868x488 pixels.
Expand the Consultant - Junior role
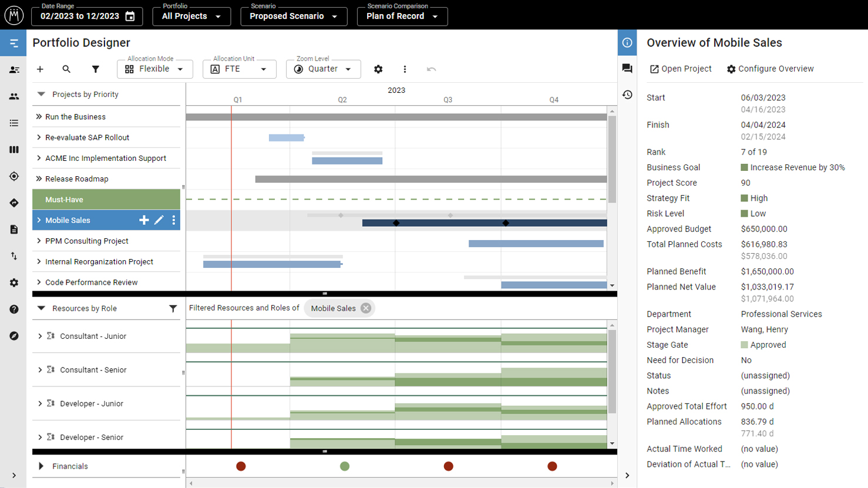point(40,336)
